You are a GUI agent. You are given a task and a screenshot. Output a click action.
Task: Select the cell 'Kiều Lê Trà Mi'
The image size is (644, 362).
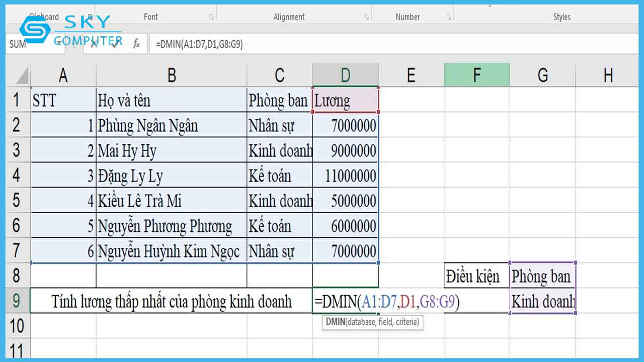172,201
